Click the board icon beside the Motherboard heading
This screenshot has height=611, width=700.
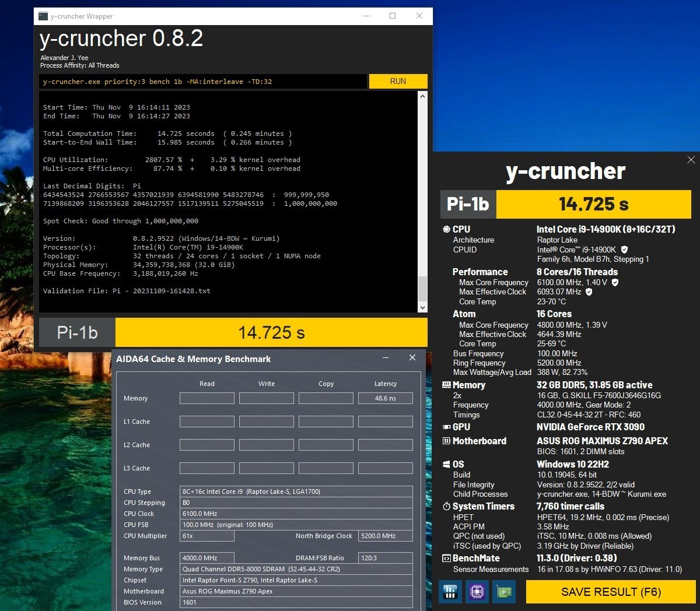coord(446,441)
